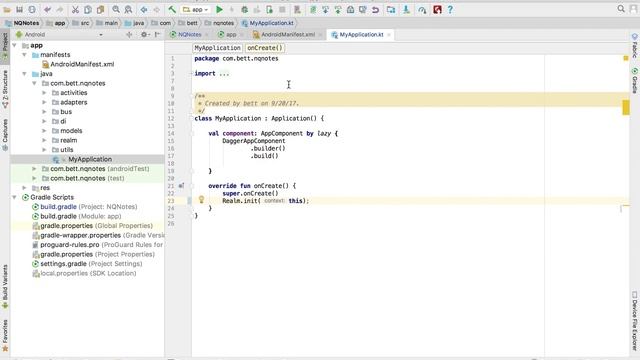Toggle the Favorites tool window
This screenshot has width=640, height=360.
5,335
